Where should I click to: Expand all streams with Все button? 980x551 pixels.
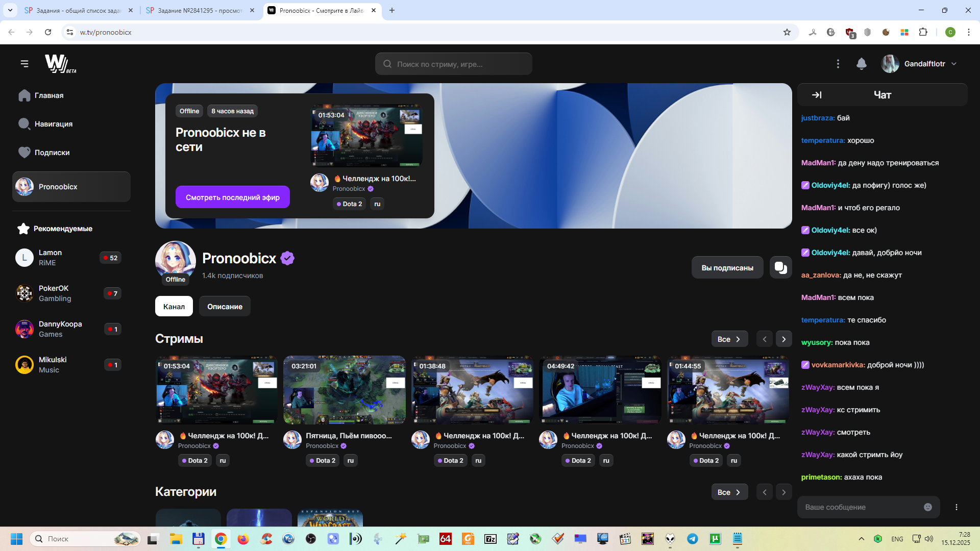point(729,339)
